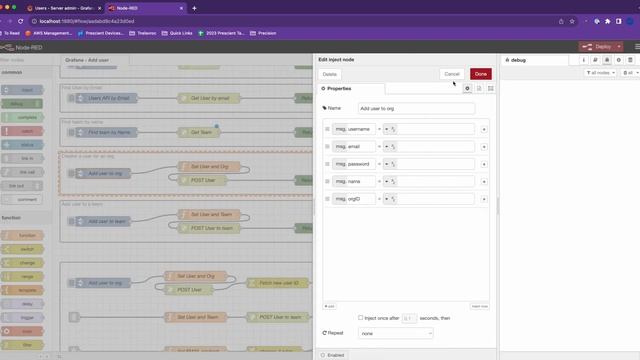Show the context data sidebar icon
Viewport: 640px width, 360px height.
pos(630,60)
